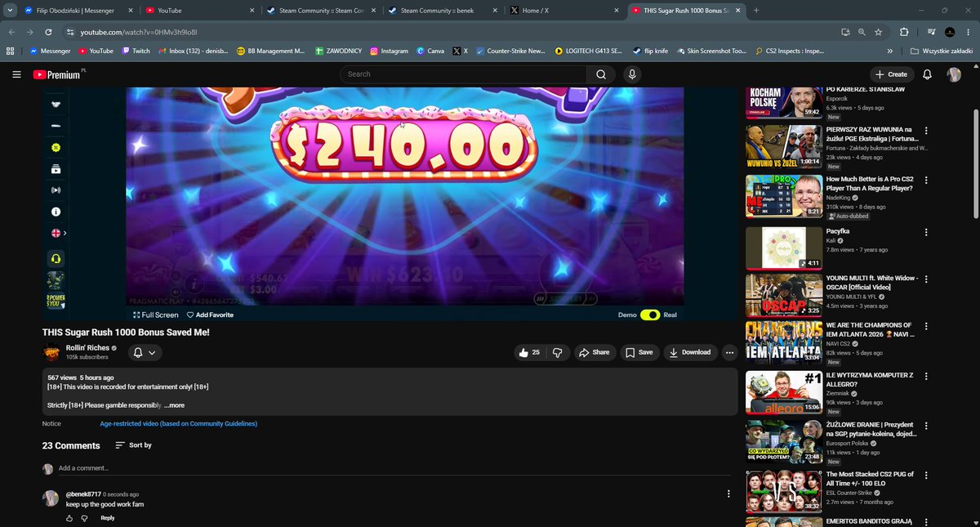The width and height of the screenshot is (980, 527).
Task: Click the headset icon in video sidebar
Action: coord(56,258)
